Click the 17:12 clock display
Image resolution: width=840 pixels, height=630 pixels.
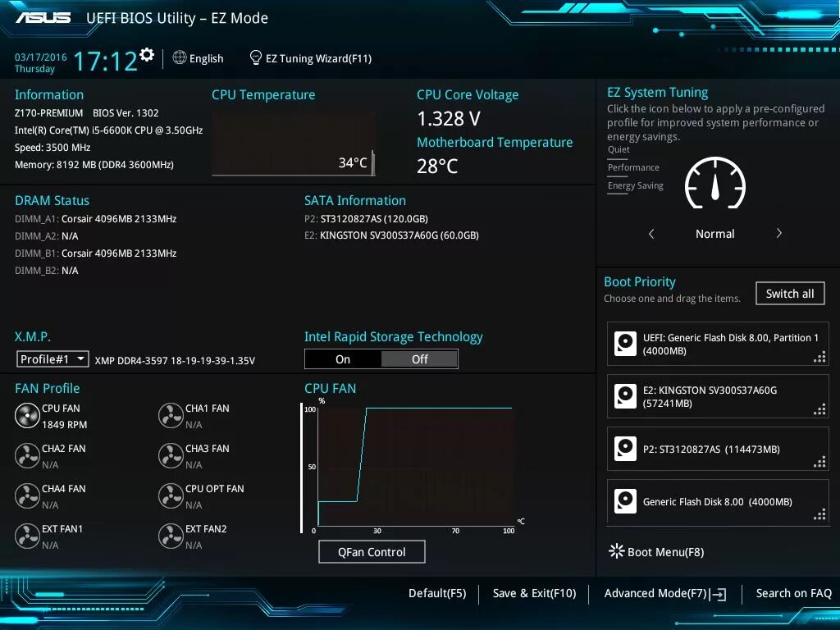pyautogui.click(x=105, y=61)
